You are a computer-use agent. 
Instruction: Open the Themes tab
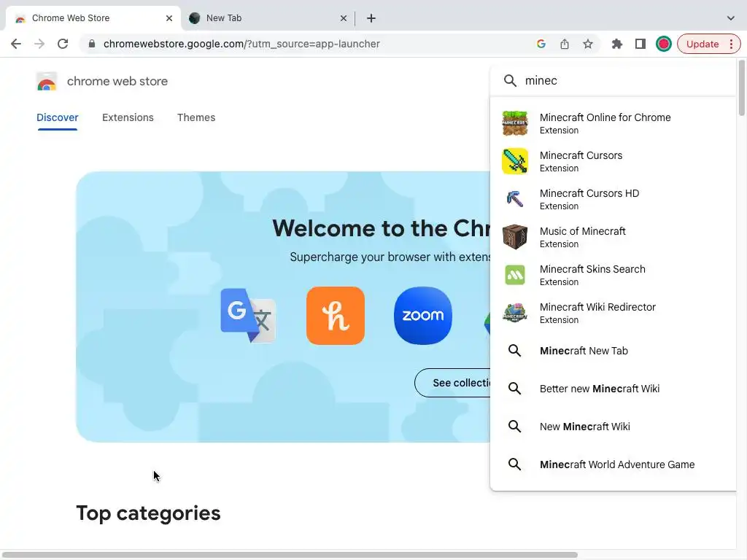(x=196, y=117)
